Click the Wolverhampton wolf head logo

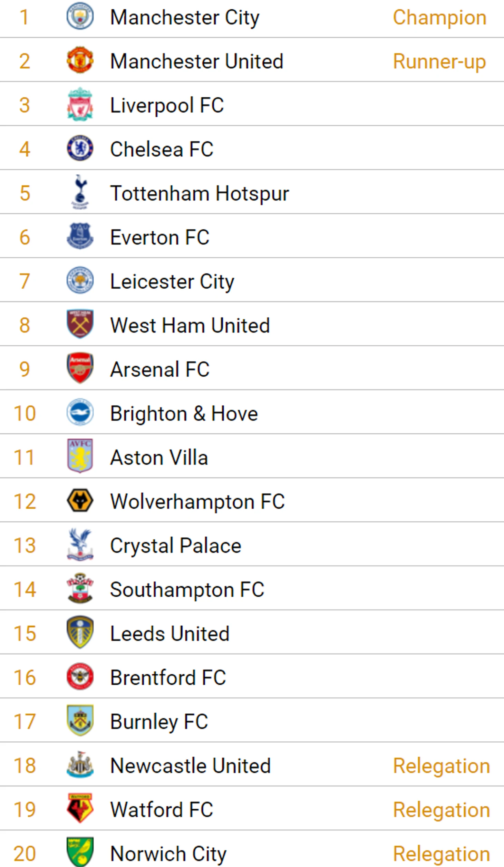coord(80,500)
